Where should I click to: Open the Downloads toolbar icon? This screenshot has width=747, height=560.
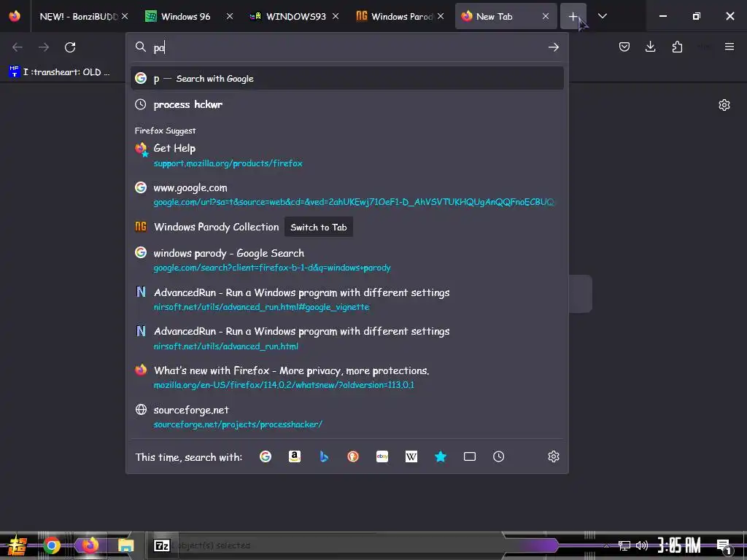tap(650, 47)
